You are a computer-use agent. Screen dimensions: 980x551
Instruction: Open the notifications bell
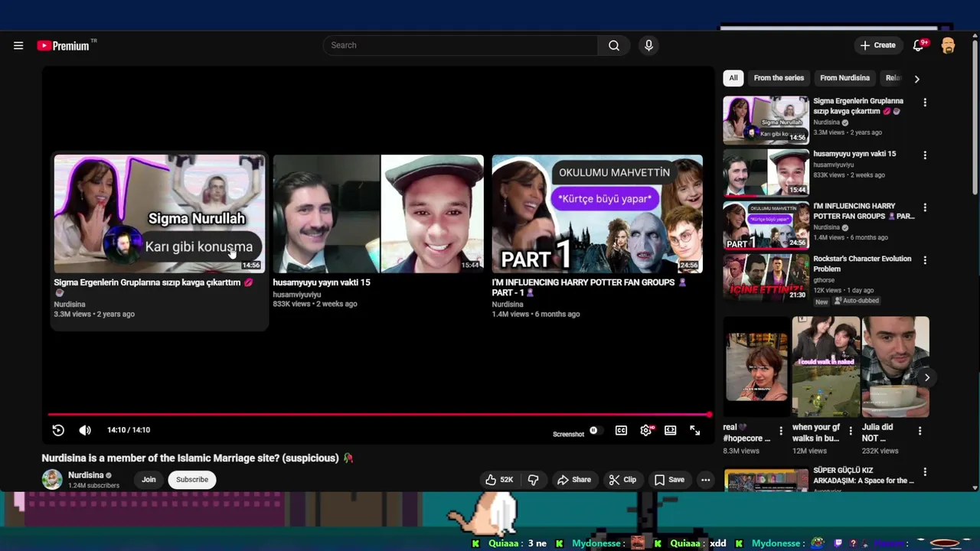coord(918,45)
